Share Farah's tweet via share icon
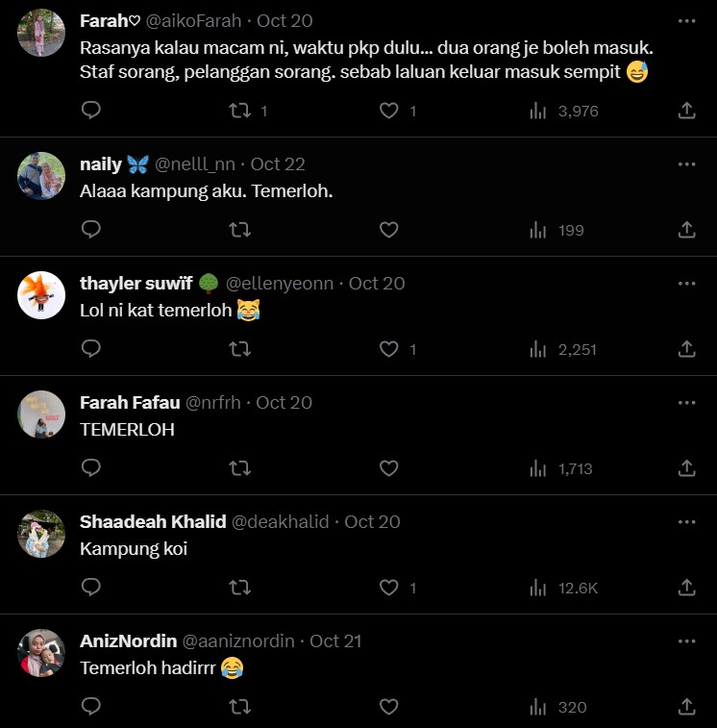Viewport: 717px width, 728px height. (686, 111)
